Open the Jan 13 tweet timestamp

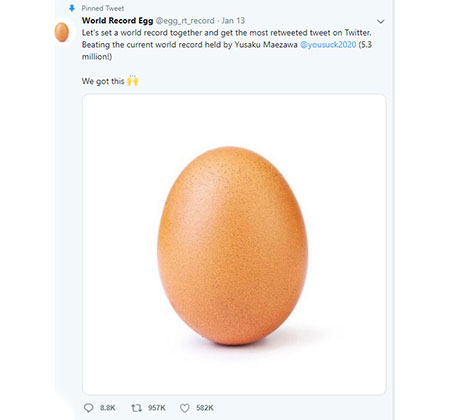click(x=233, y=21)
